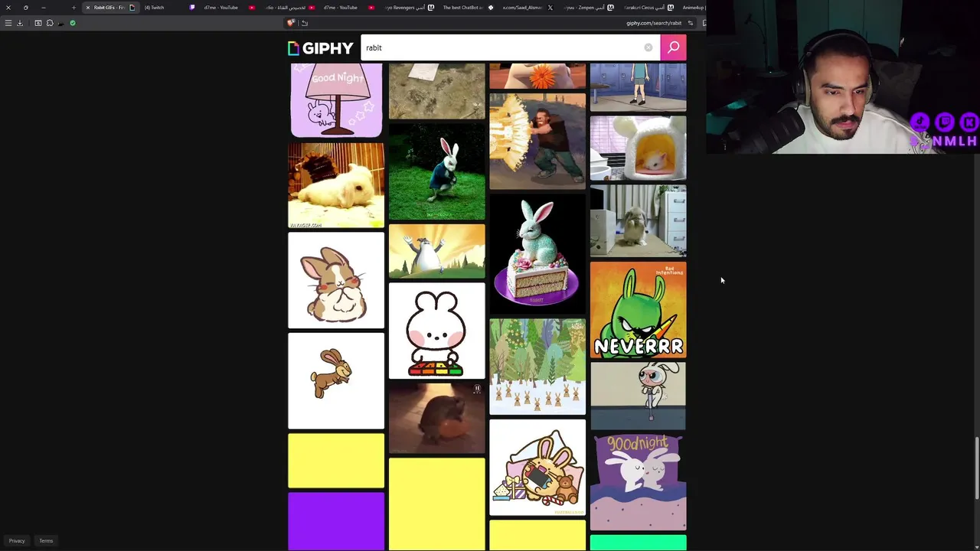Open the browser hamburger menu
Image resolution: width=980 pixels, height=551 pixels.
pyautogui.click(x=8, y=23)
